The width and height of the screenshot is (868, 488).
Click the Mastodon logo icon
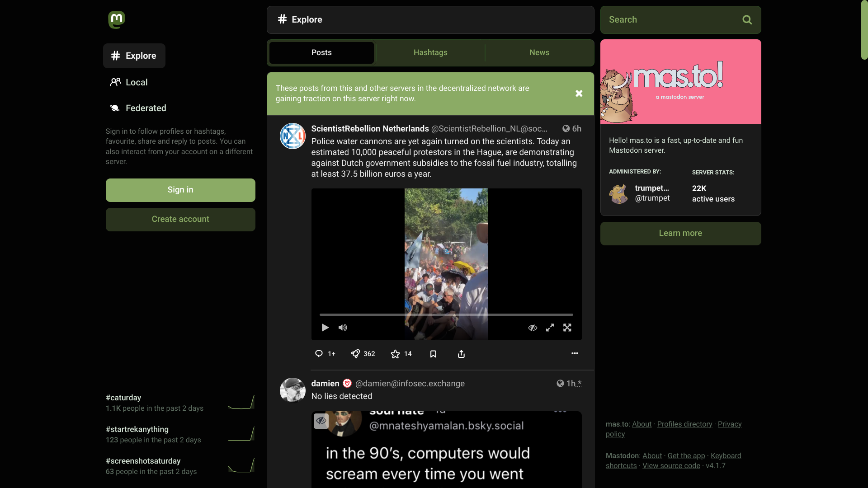[x=116, y=19]
